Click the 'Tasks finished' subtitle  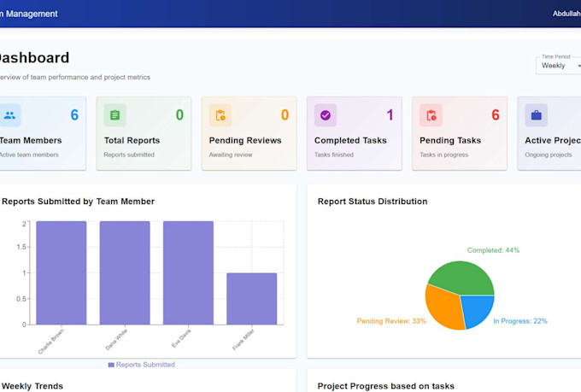[334, 155]
